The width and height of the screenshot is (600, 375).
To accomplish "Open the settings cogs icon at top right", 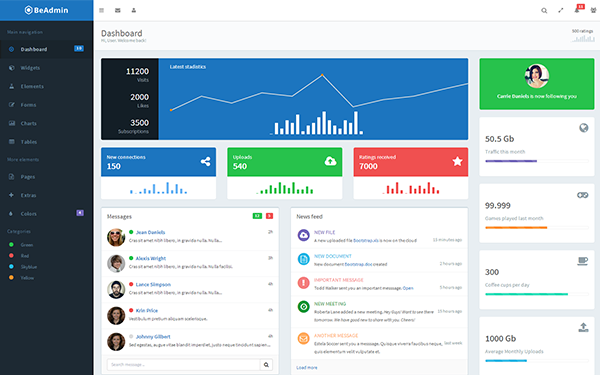I will (x=593, y=10).
